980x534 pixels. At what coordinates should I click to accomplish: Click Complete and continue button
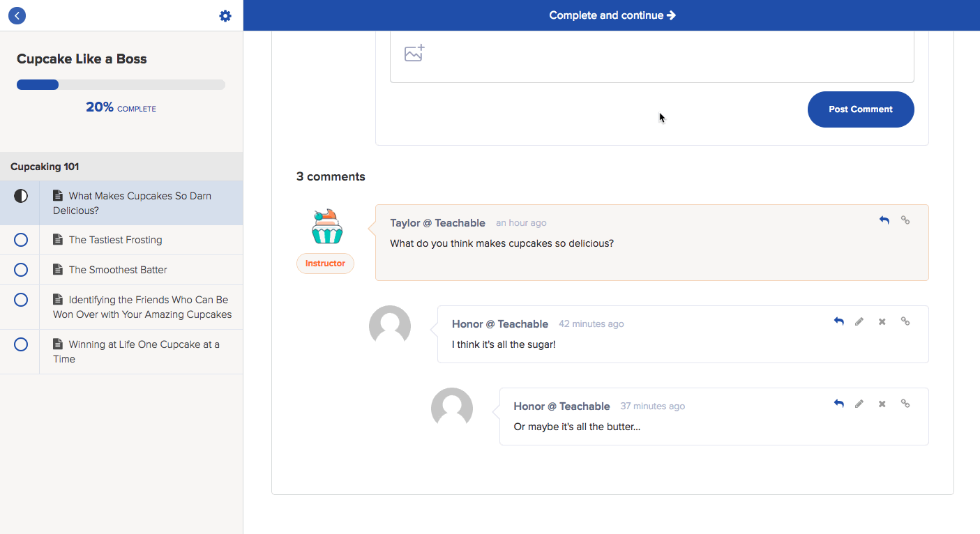point(612,15)
